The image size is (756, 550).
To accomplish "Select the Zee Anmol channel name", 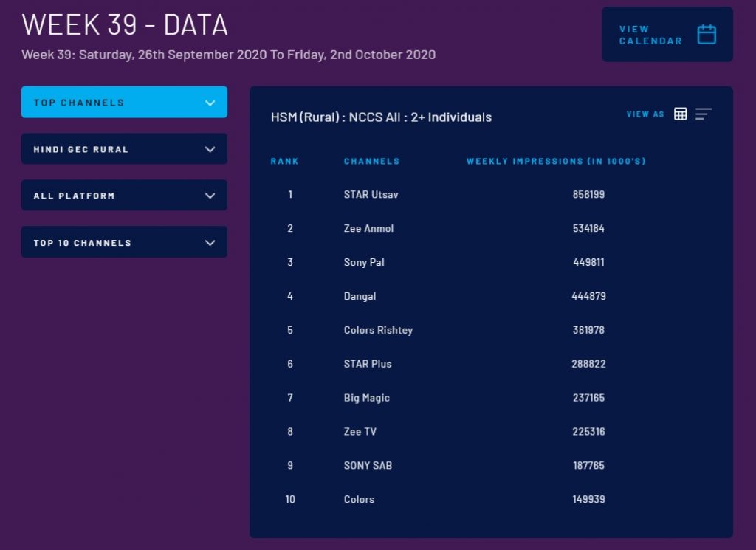I will [x=368, y=229].
